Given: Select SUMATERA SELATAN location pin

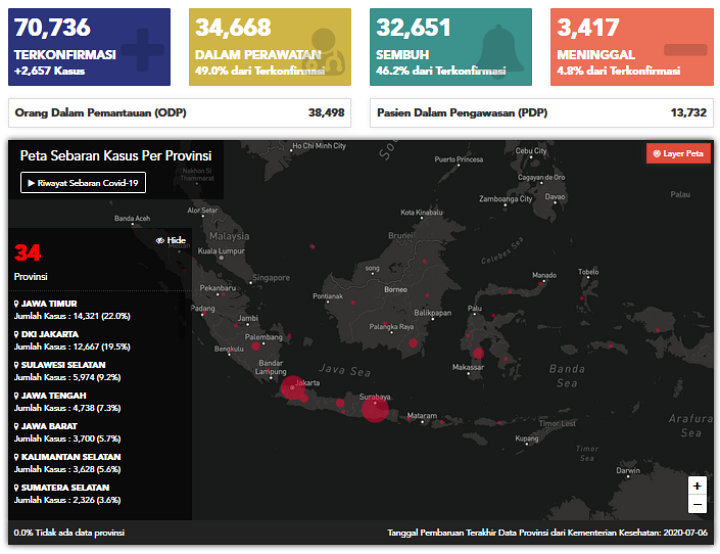Looking at the screenshot, I should [x=17, y=487].
